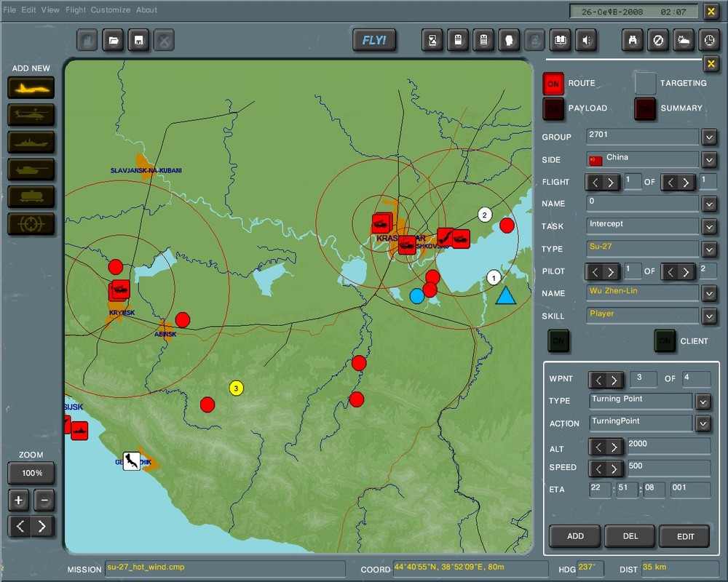Click the zoom in plus button
The image size is (728, 582).
point(19,501)
